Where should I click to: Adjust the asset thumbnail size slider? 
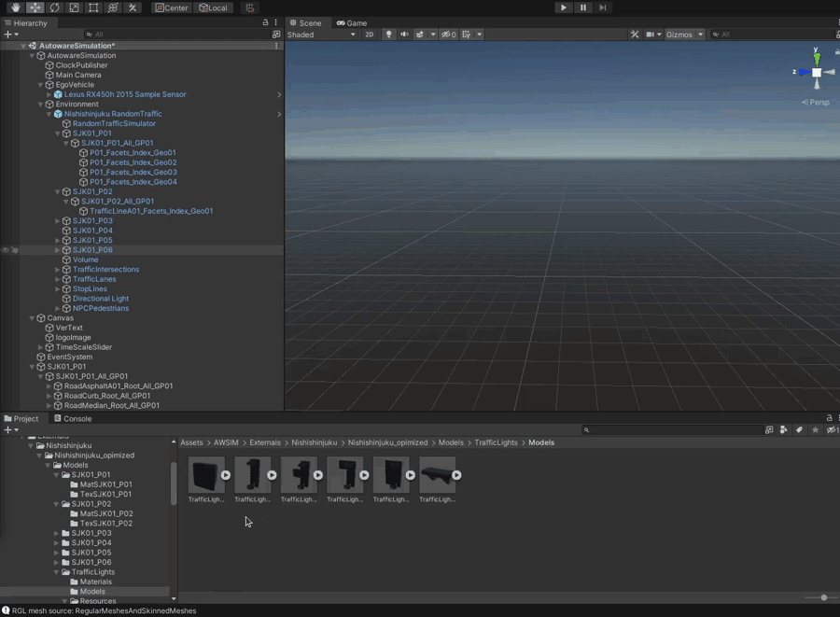coord(823,597)
